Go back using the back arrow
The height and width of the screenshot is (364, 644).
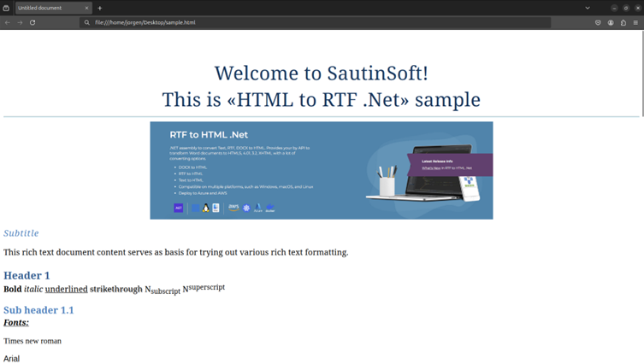8,22
